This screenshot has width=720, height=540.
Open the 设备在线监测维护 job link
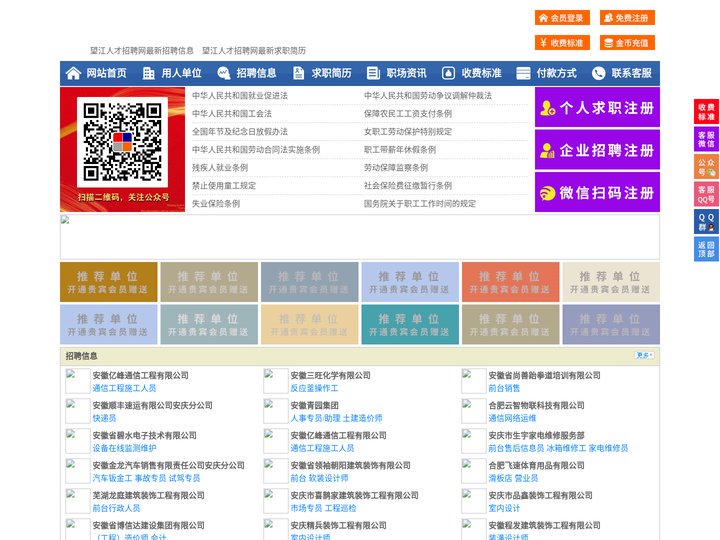pos(124,448)
